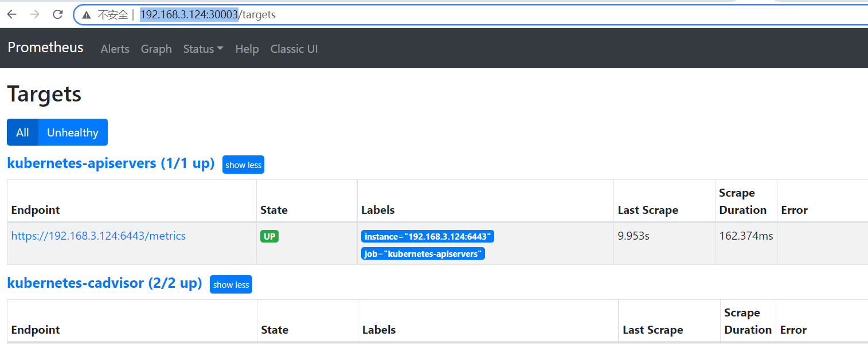Click State header in apiservers table
The height and width of the screenshot is (344, 868).
click(274, 210)
